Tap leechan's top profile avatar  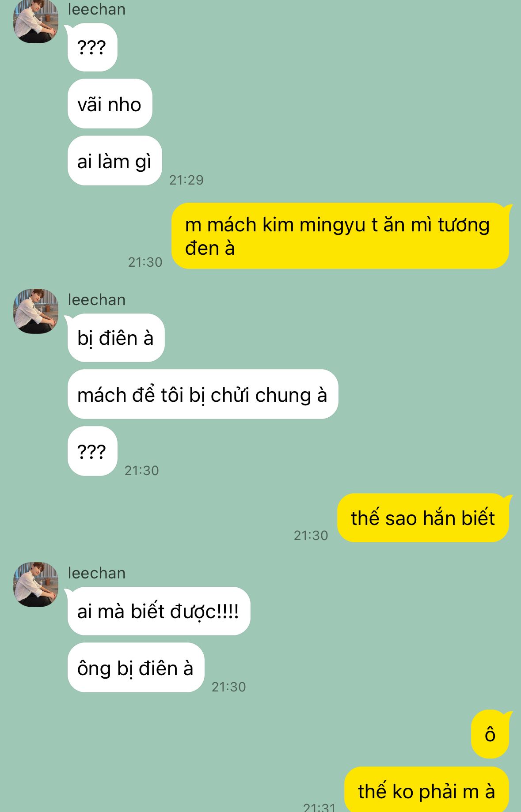[x=36, y=21]
